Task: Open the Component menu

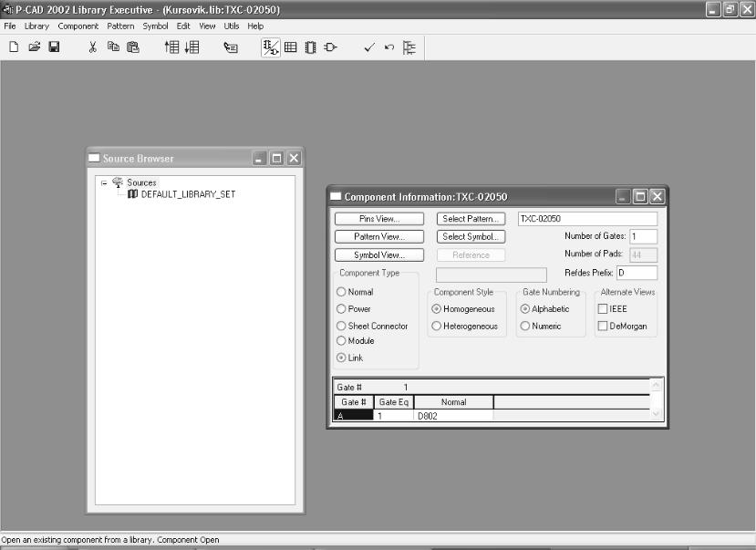Action: (x=78, y=26)
